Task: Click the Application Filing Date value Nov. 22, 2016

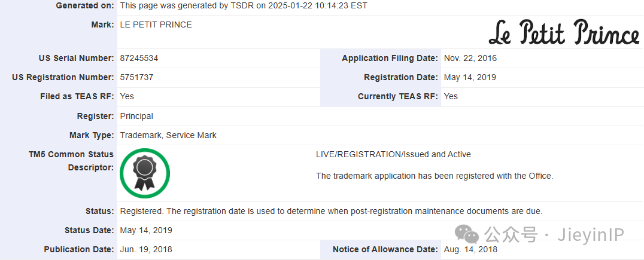Action: (470, 58)
